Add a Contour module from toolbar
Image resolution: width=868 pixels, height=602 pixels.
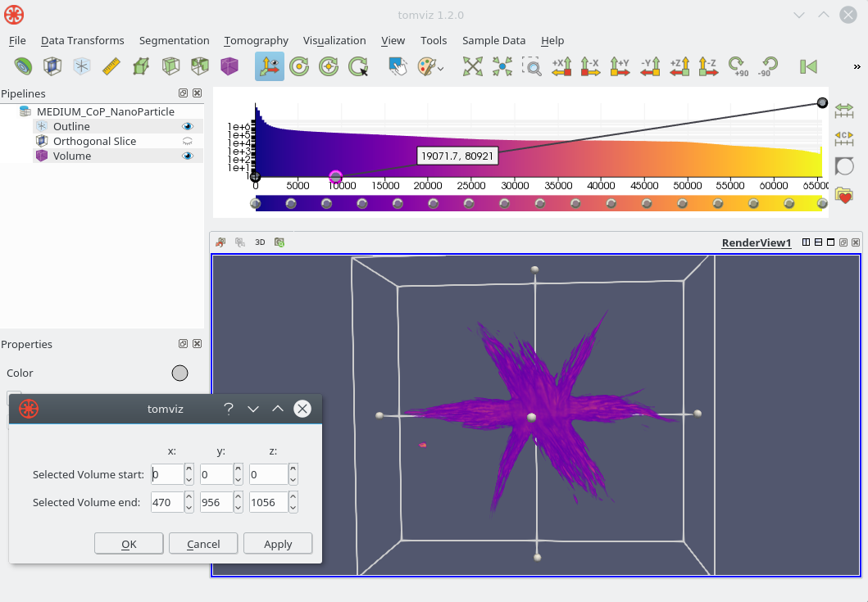click(23, 66)
